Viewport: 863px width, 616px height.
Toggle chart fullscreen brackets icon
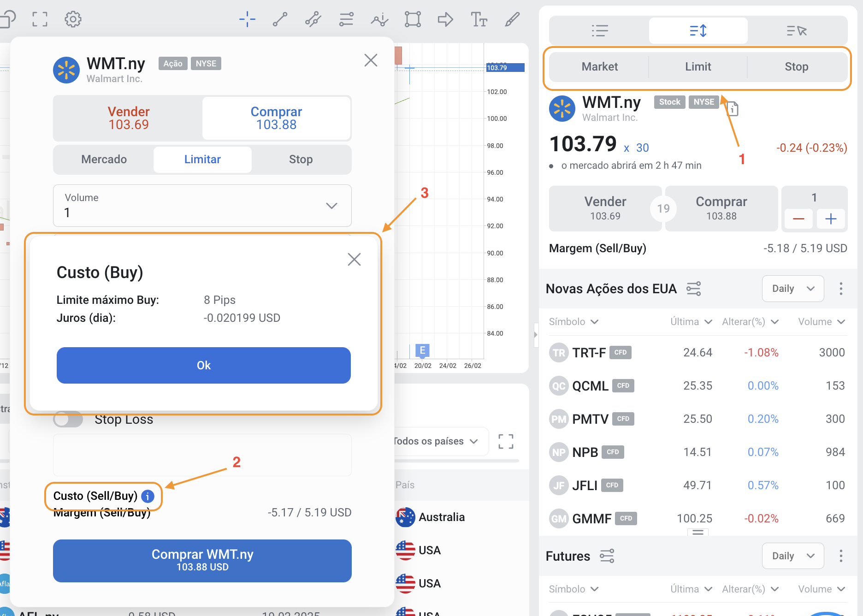coord(40,19)
